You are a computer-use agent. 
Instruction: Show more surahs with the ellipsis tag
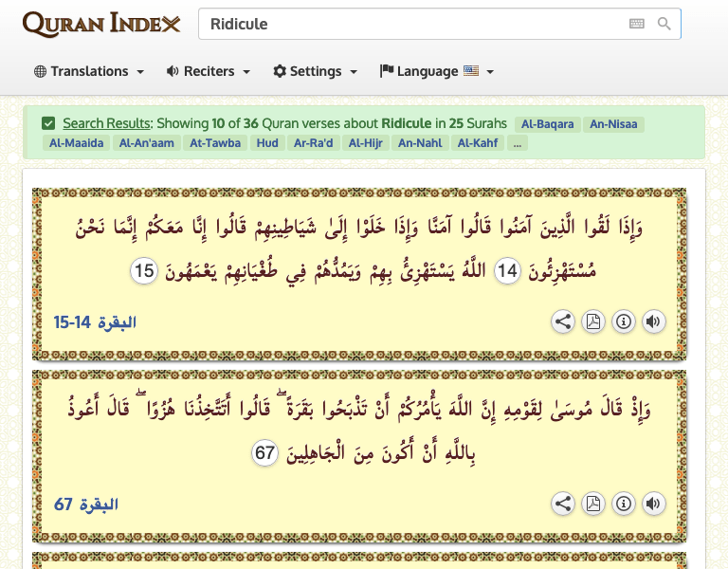click(x=518, y=143)
